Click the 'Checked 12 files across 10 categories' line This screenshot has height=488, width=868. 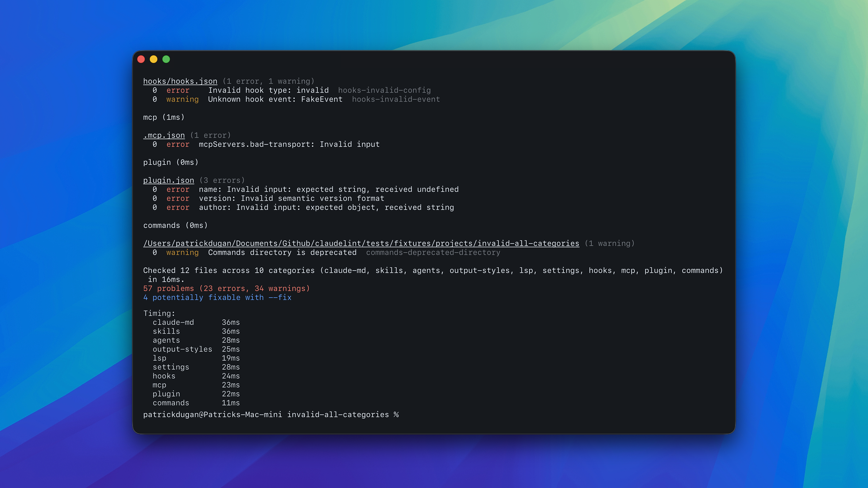433,271
